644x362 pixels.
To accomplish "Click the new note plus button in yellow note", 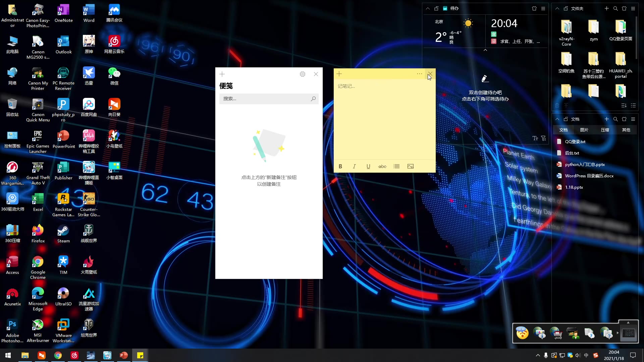I will coord(338,74).
